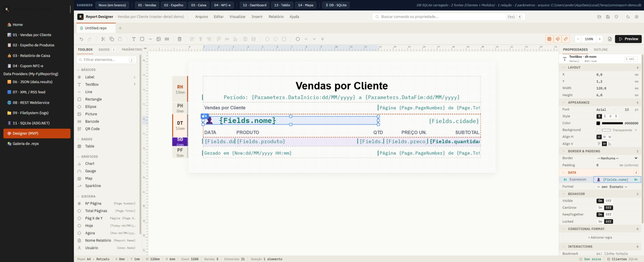Click the shield validate icon
The image size is (644, 262).
tap(616, 17)
